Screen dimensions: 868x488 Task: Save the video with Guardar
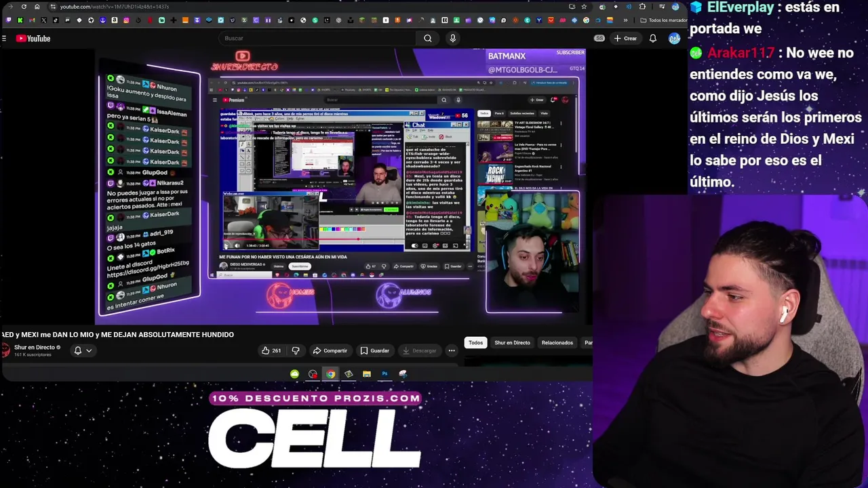point(375,350)
